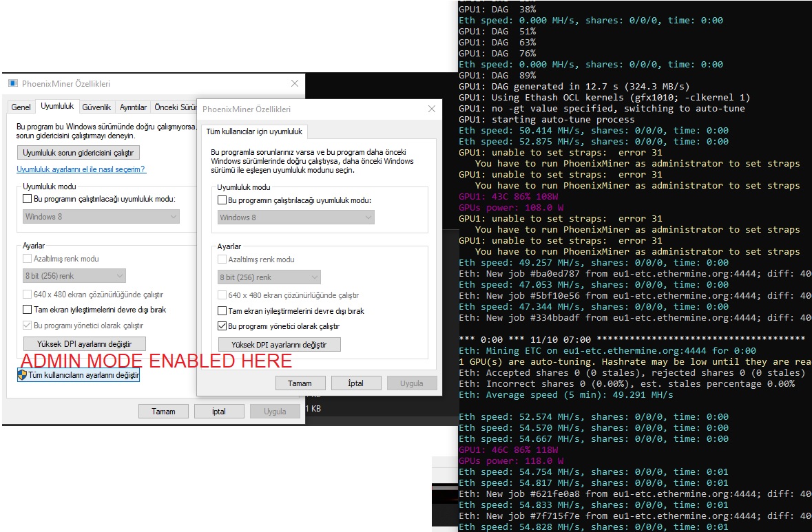The height and width of the screenshot is (532, 812).
Task: Click greyed 'Azaltılmış renk modu' checkbox in front dialog
Action: pyautogui.click(x=222, y=259)
